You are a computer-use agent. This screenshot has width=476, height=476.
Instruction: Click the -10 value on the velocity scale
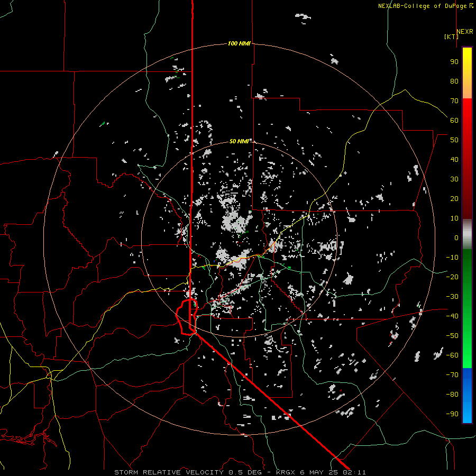tap(452, 258)
